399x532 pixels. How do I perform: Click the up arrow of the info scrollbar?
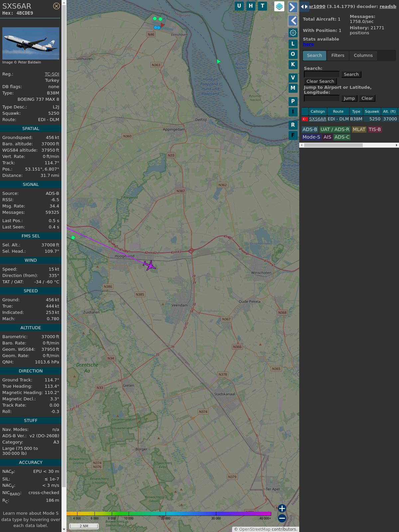point(64,2)
